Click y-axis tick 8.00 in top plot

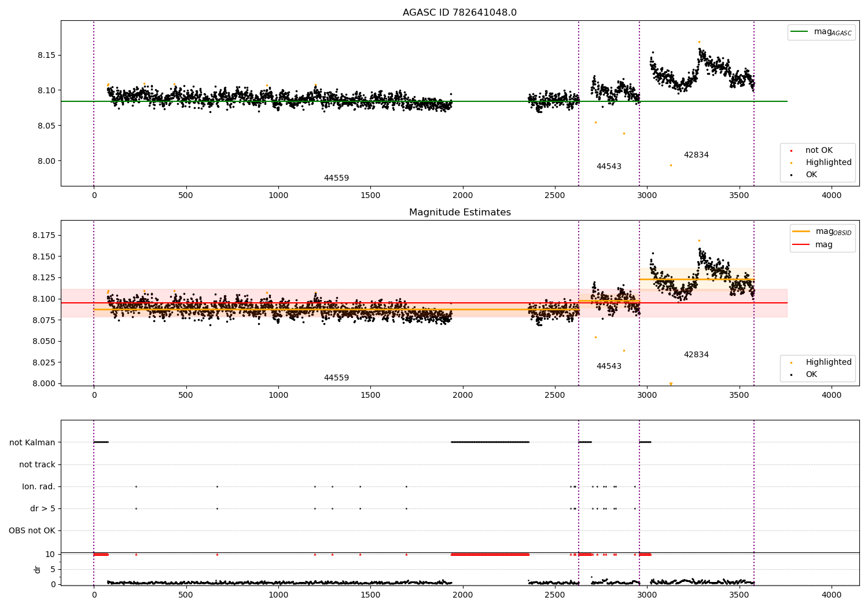pos(46,162)
